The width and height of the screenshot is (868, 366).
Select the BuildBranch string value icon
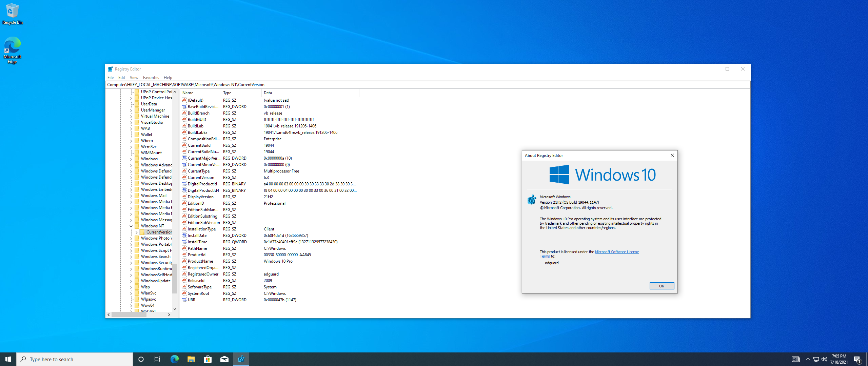[x=184, y=113]
